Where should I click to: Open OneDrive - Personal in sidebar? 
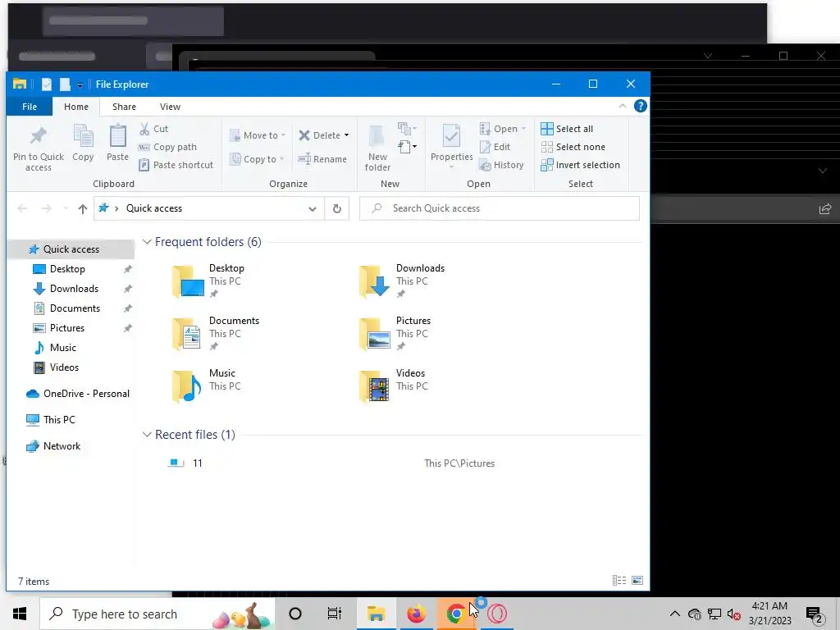[x=78, y=394]
